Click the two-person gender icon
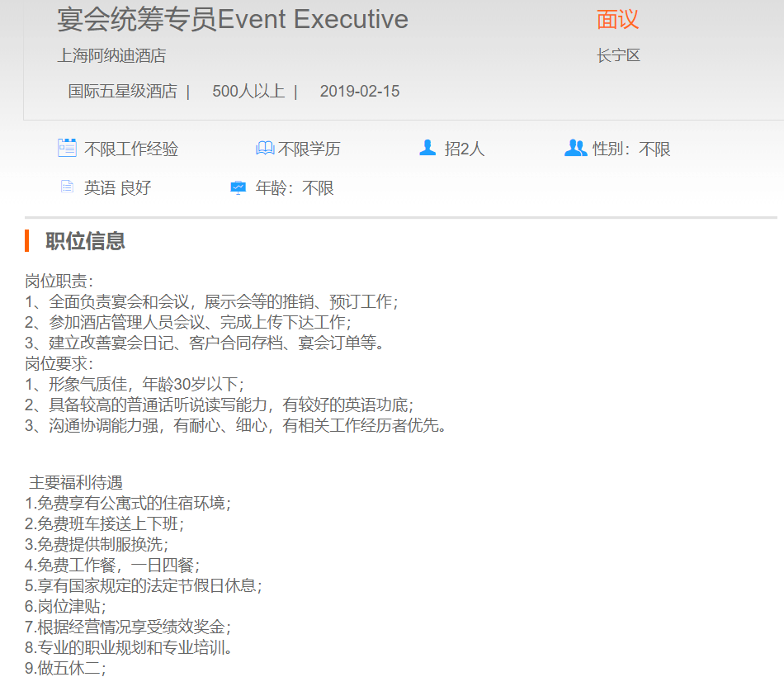Screen dimensions: 784x677 pos(575,149)
